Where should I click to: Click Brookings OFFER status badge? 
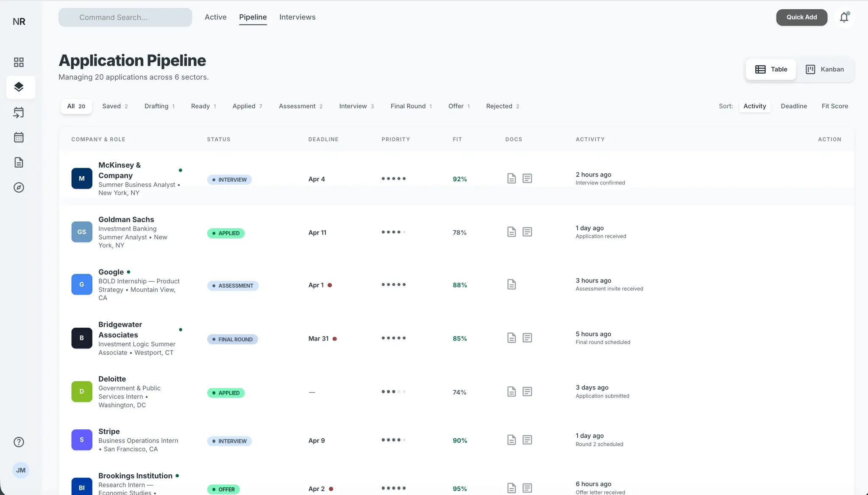223,489
